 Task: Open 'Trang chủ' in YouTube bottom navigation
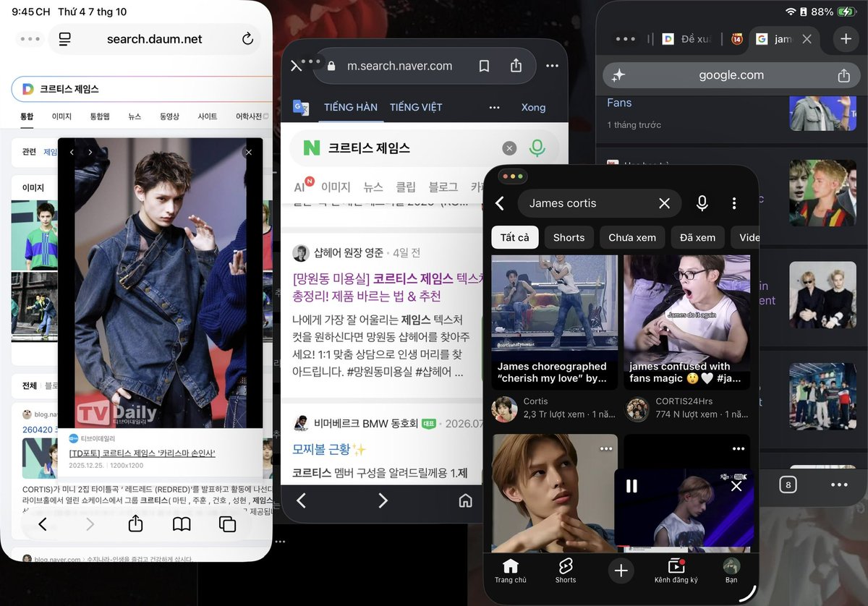click(x=511, y=571)
